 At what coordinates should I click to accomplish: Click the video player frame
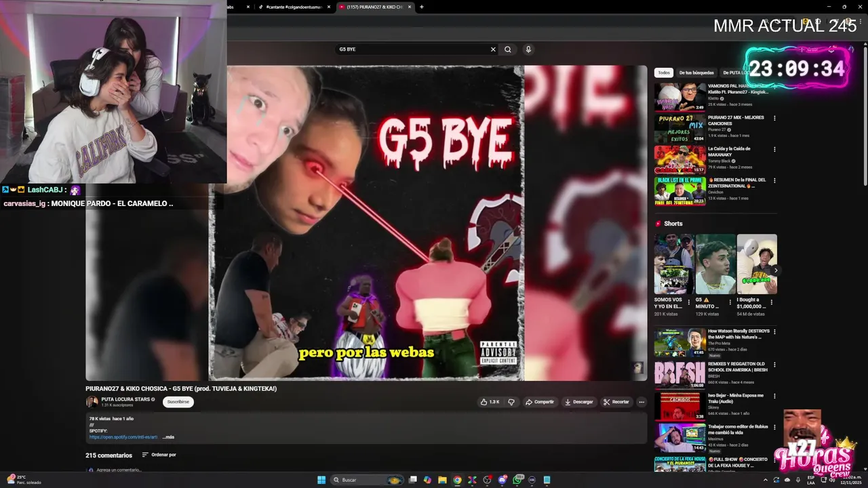click(x=366, y=223)
